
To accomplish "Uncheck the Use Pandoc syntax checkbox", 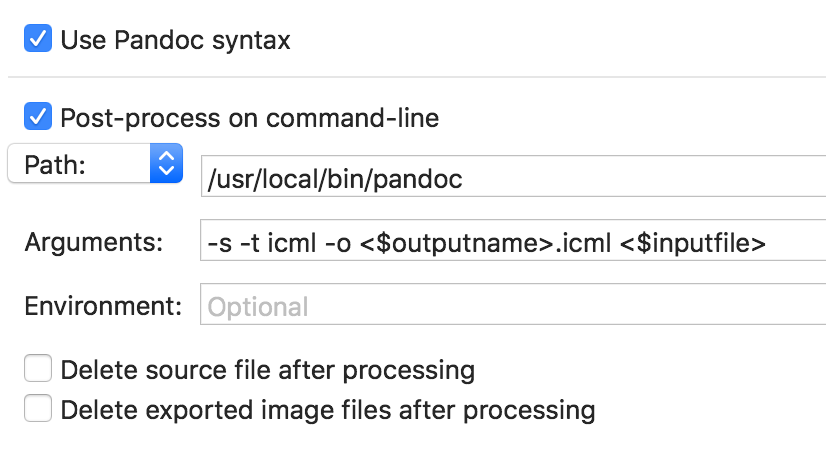I will pos(38,38).
